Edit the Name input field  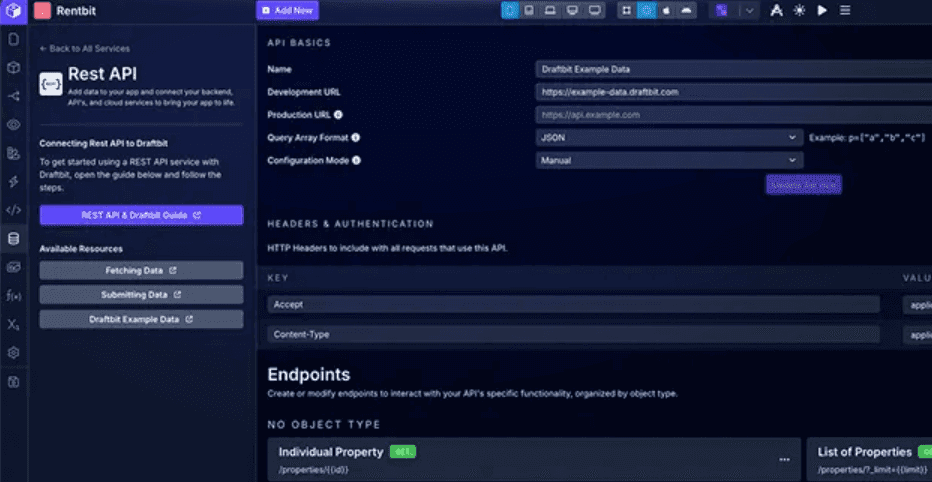coord(733,69)
